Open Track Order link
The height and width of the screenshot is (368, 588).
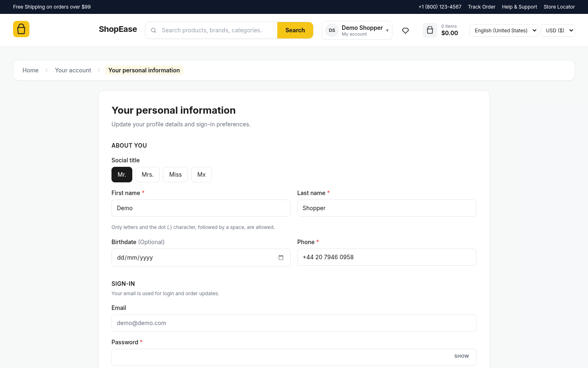click(481, 7)
